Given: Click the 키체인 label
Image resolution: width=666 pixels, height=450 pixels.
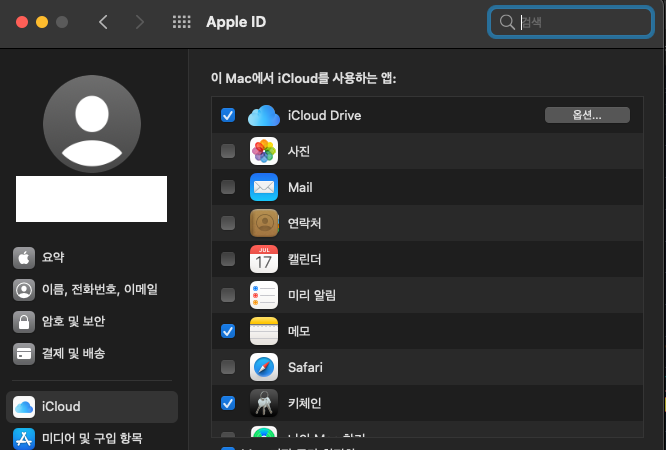Looking at the screenshot, I should [305, 403].
